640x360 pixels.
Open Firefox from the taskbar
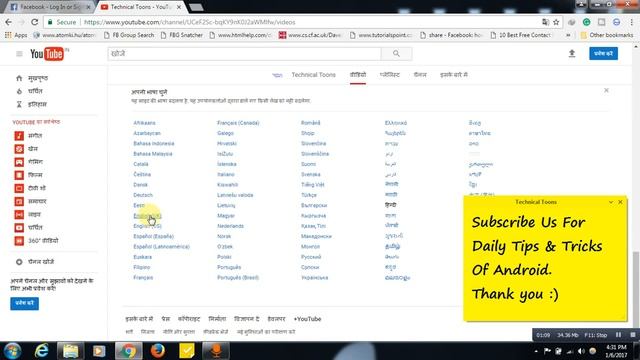pos(158,351)
